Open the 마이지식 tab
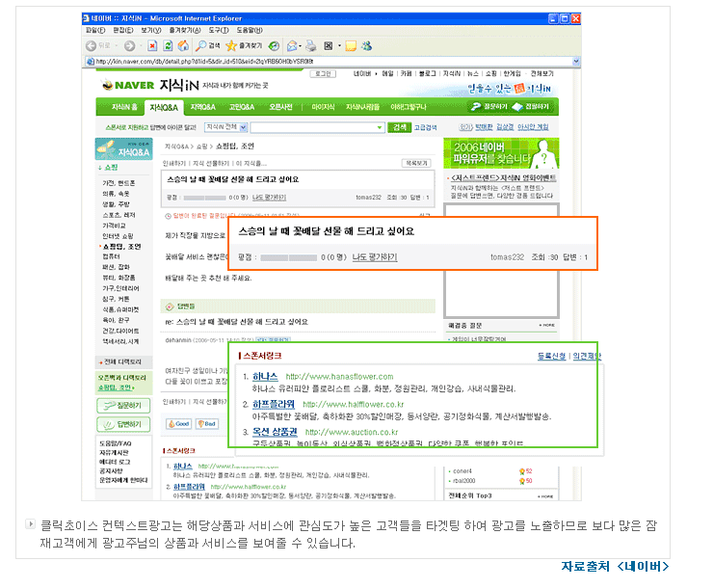 tap(323, 107)
